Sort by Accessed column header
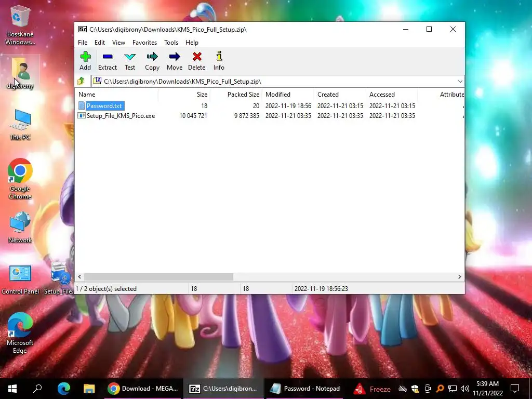Screen dimensions: 532x399 tap(392, 95)
